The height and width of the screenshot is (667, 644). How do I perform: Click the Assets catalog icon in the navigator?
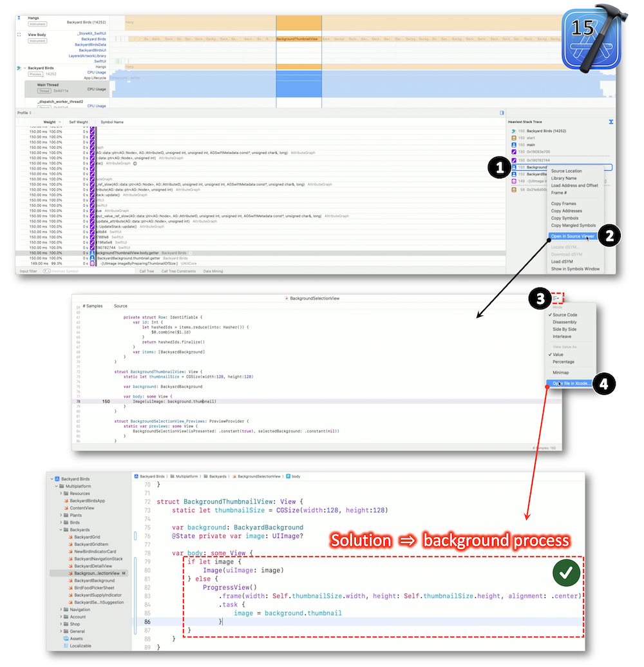tap(66, 639)
